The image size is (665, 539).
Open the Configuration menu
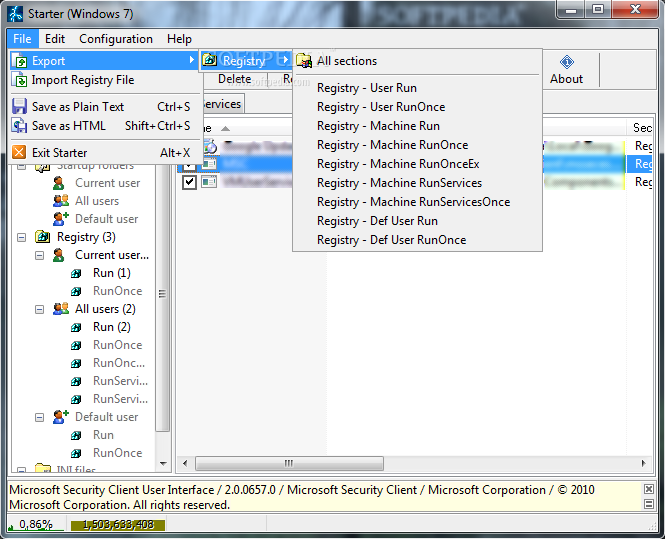pyautogui.click(x=116, y=39)
